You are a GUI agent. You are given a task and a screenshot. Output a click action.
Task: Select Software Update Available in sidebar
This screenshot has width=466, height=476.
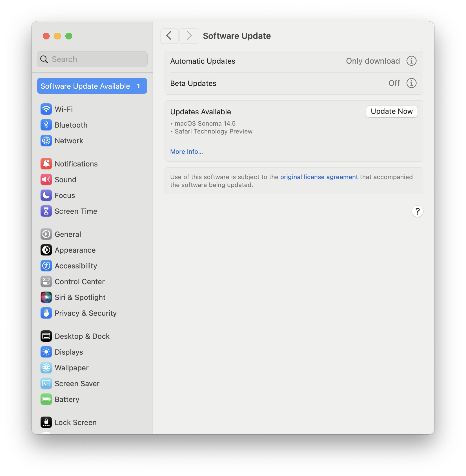pos(92,86)
